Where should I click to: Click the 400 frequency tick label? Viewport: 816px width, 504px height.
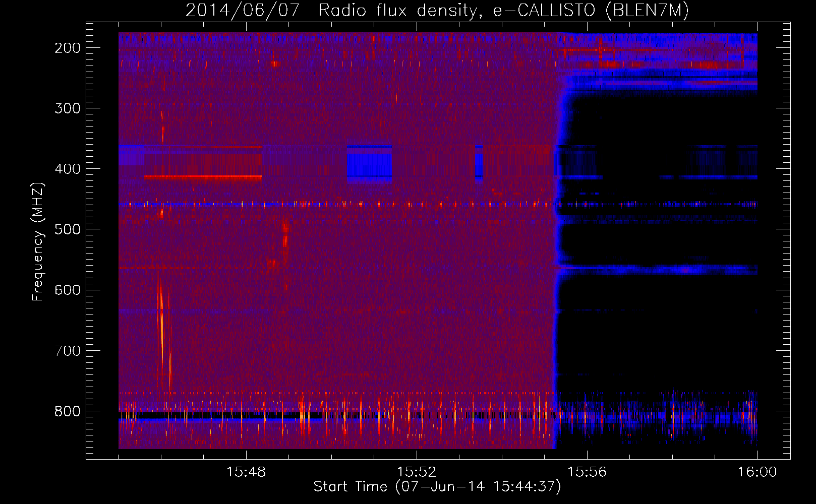(68, 169)
